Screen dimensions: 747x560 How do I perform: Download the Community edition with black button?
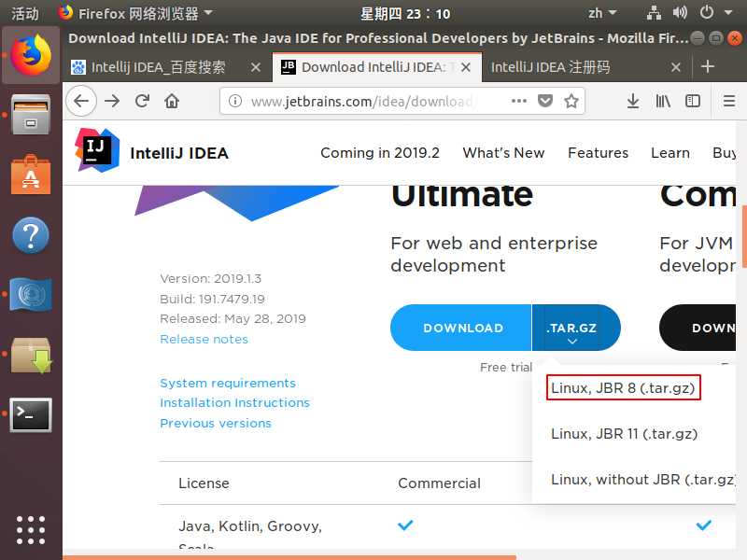coord(698,328)
